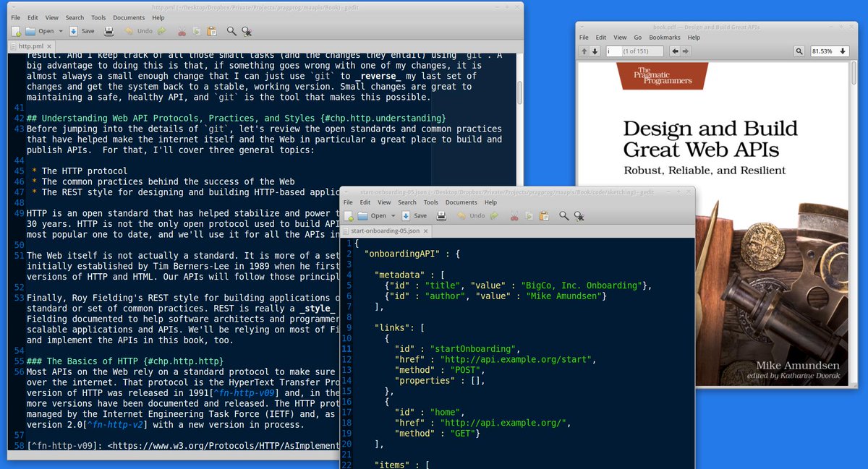Select the start-onboarding-05.json tab

coord(386,231)
